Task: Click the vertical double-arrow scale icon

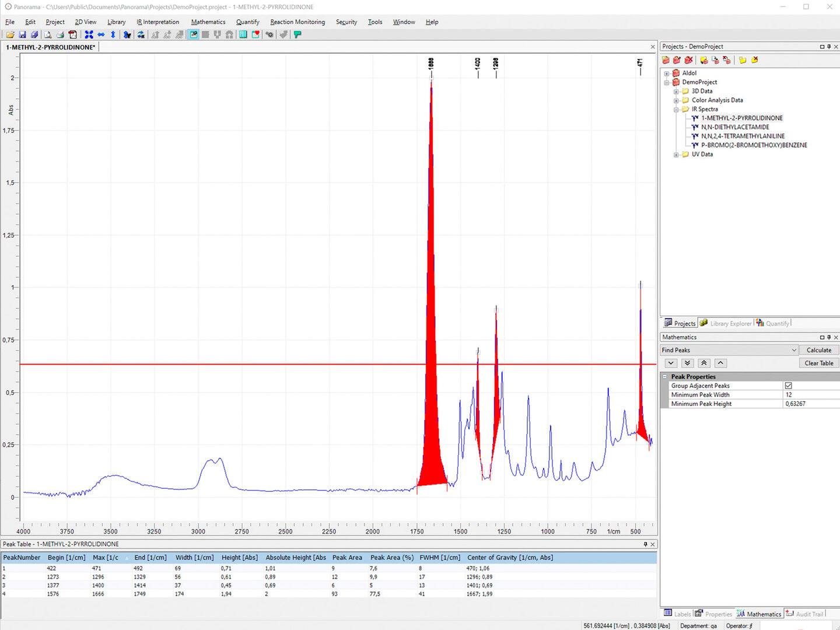Action: (x=113, y=35)
